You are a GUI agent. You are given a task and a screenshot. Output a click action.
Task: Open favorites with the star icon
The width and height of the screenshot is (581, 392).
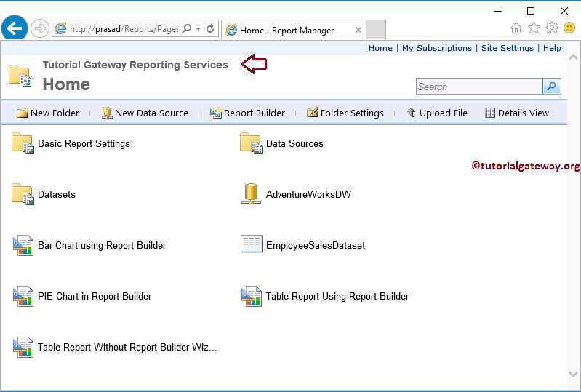[x=534, y=28]
